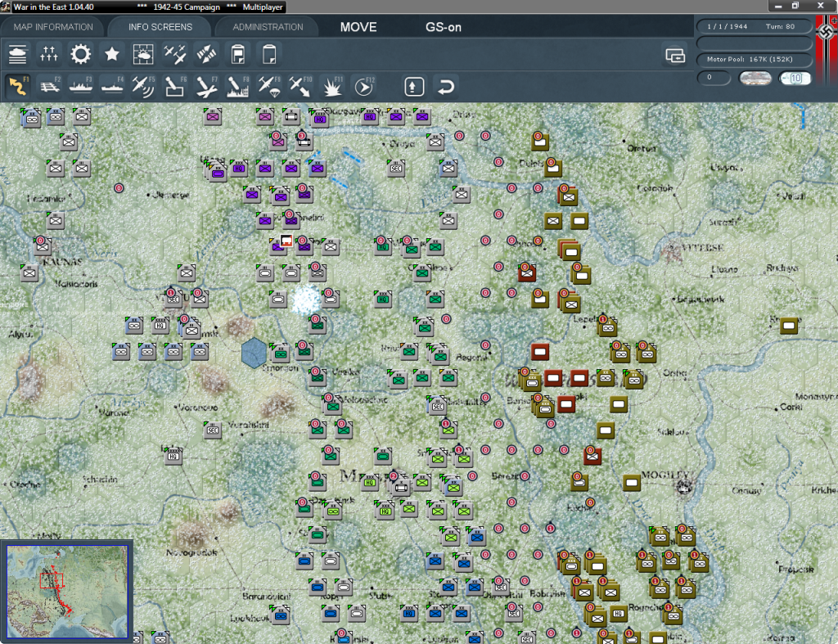Open the clipboard with flag report icon
Screen dimensions: 838x644
238,54
